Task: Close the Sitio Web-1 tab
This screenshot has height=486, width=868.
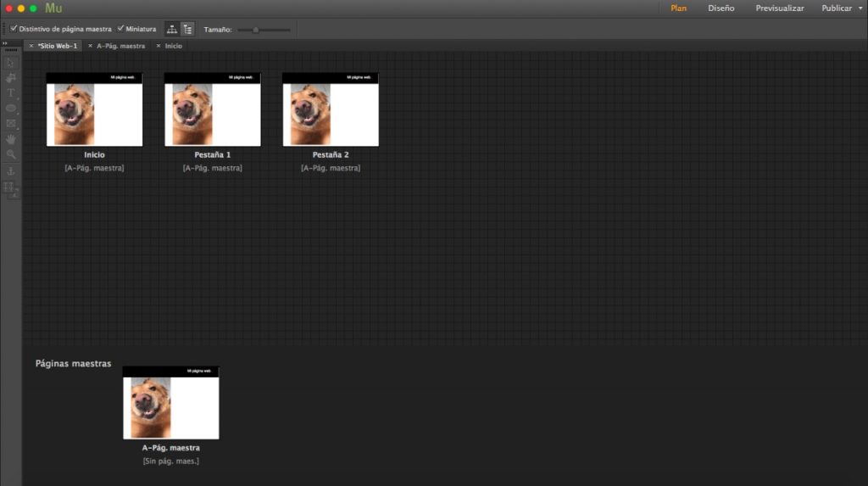Action: pyautogui.click(x=31, y=46)
